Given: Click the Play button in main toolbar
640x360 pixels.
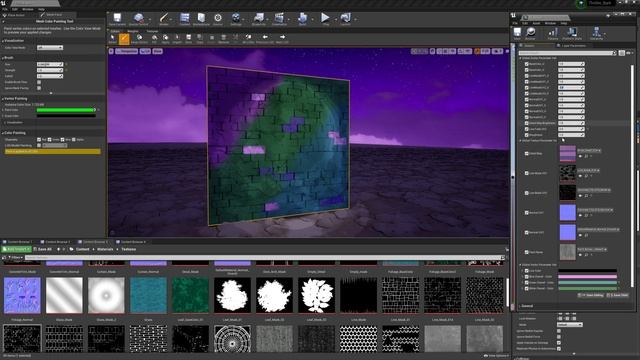Looking at the screenshot, I should 325,18.
